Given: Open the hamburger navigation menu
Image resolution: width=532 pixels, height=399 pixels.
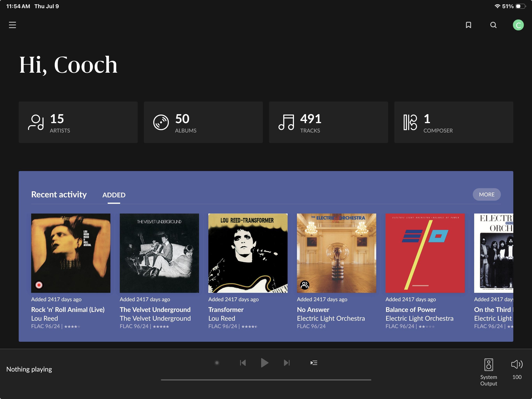Looking at the screenshot, I should pos(12,25).
